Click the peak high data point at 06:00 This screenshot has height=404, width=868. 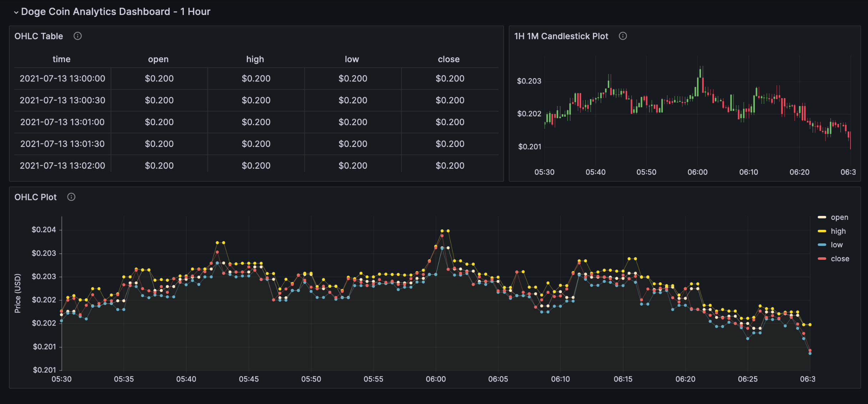click(x=442, y=231)
